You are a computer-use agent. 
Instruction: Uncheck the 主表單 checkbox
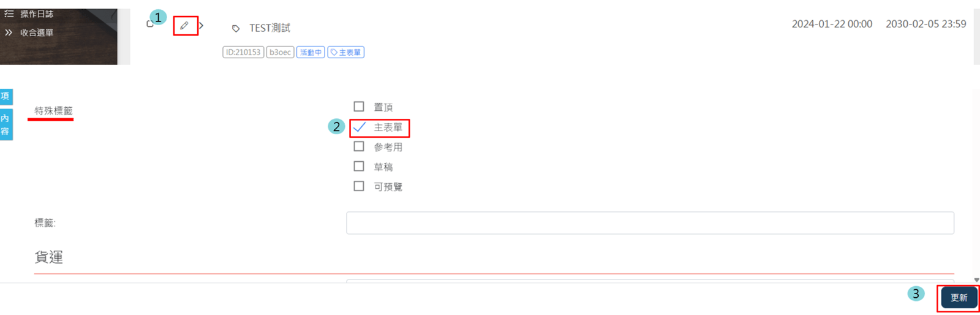(x=360, y=127)
